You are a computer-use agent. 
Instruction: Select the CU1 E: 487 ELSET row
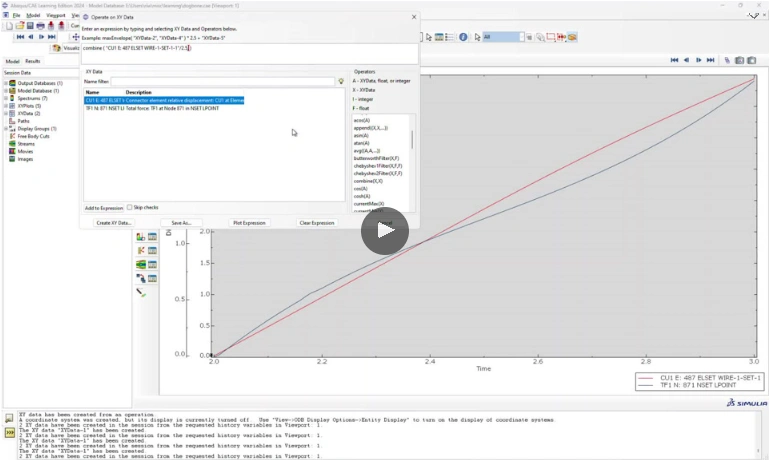point(164,100)
